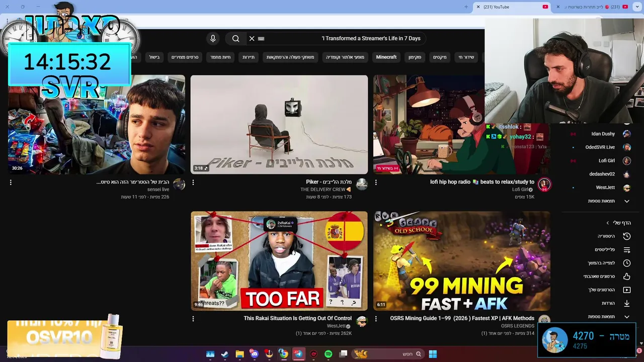Open dedashev02 subscription in sidebar

[x=602, y=174]
